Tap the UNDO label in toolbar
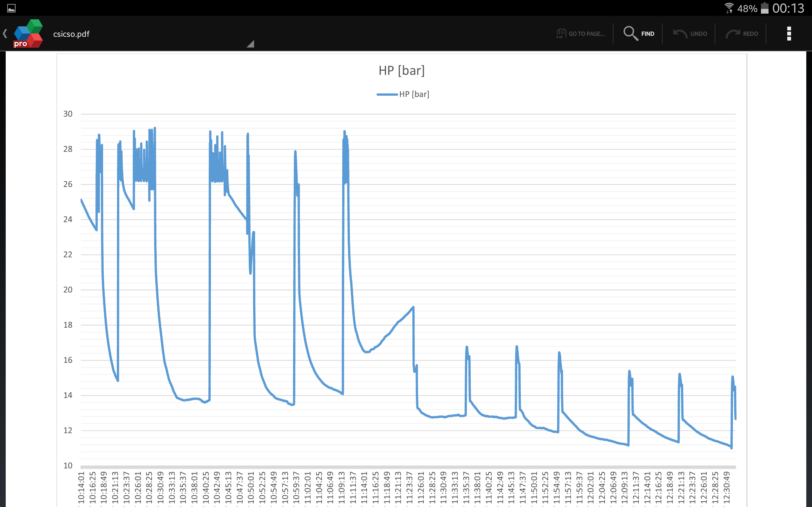 coord(698,34)
